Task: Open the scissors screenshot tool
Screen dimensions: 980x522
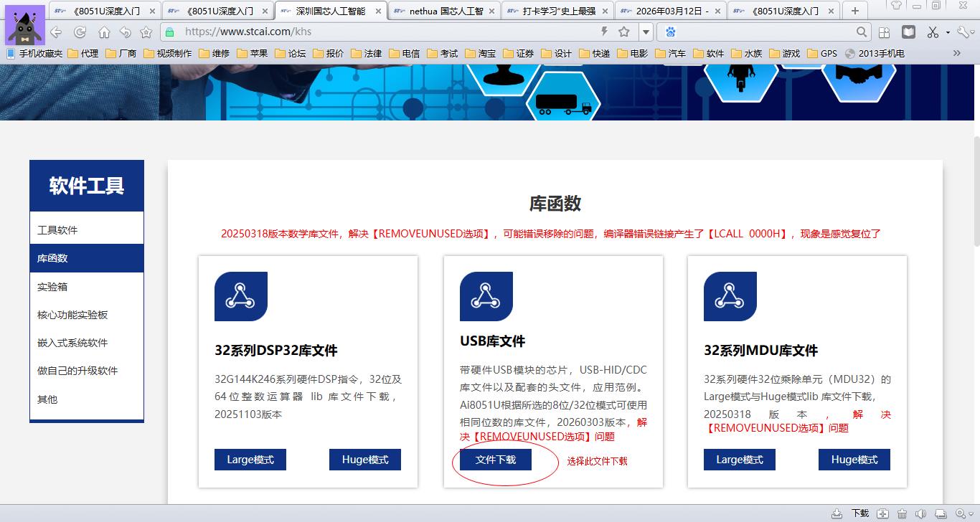Action: (932, 32)
